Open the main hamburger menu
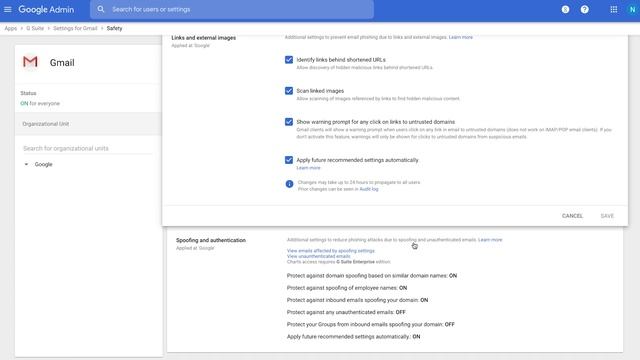Viewport: 640px width, 360px height. (8, 9)
